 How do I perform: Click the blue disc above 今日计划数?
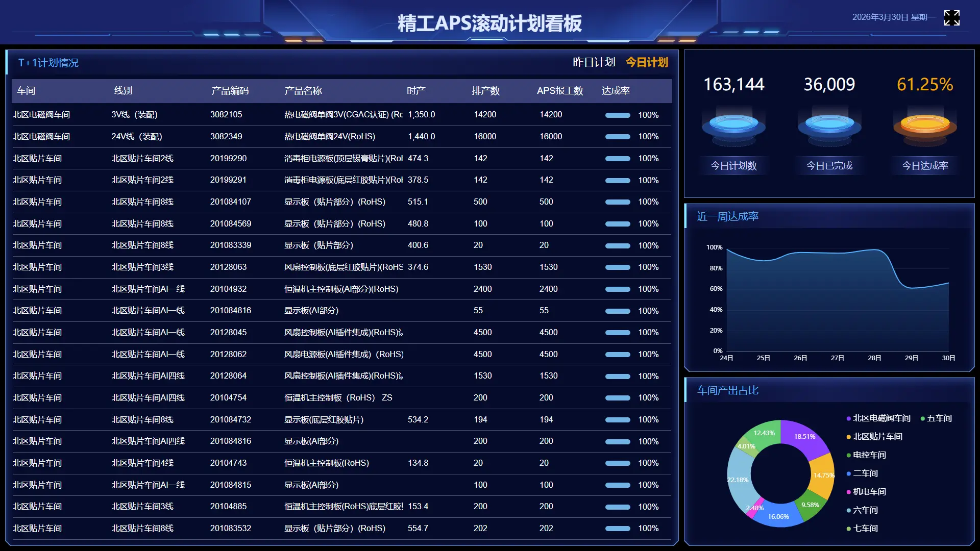733,124
